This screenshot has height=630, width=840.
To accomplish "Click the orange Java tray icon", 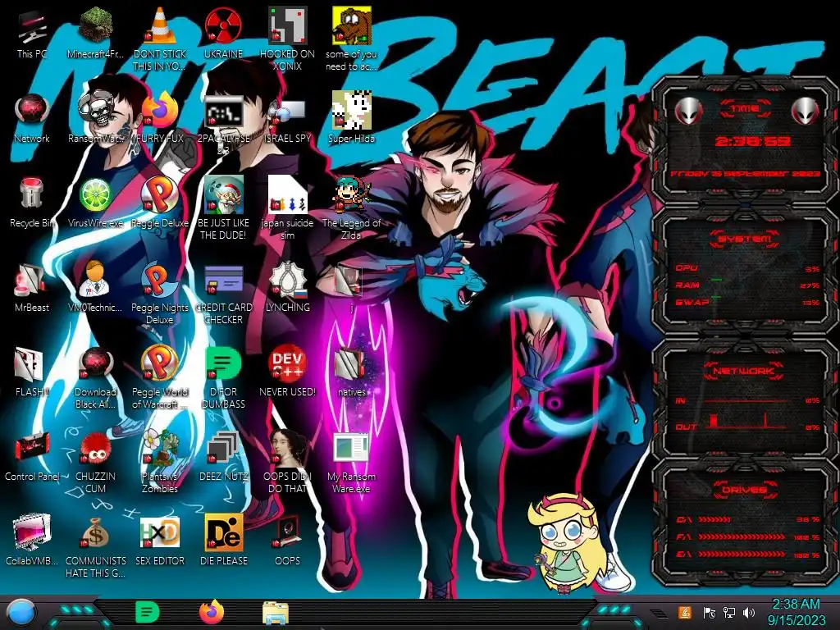I will 685,612.
